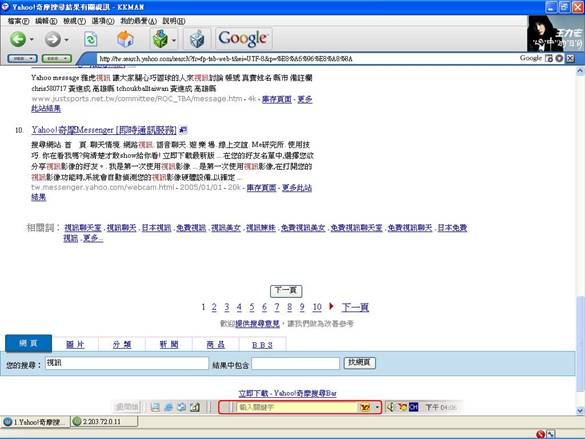This screenshot has width=585, height=439.
Task: Click the 下一頁 link after page 10
Action: pos(355,307)
